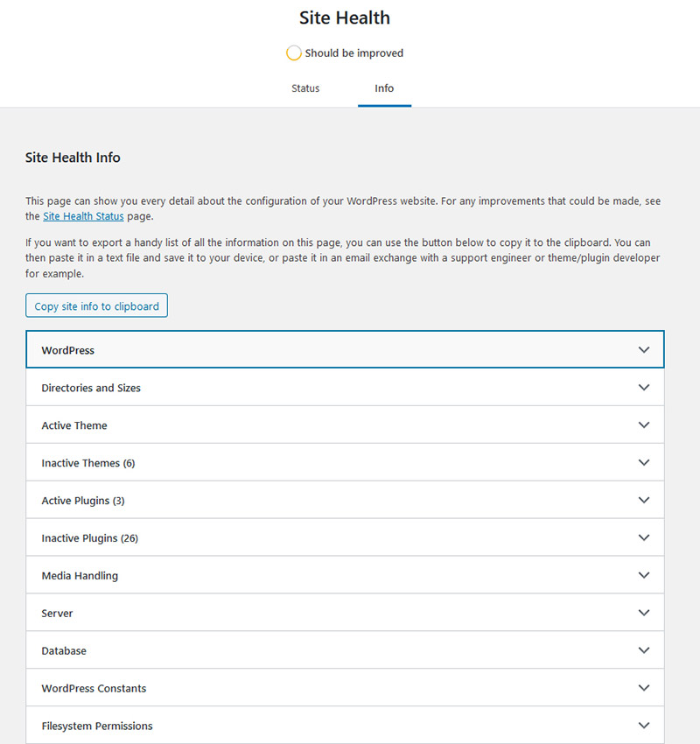Click chevron arrow for Active Theme
The image size is (700, 744).
pyautogui.click(x=644, y=425)
